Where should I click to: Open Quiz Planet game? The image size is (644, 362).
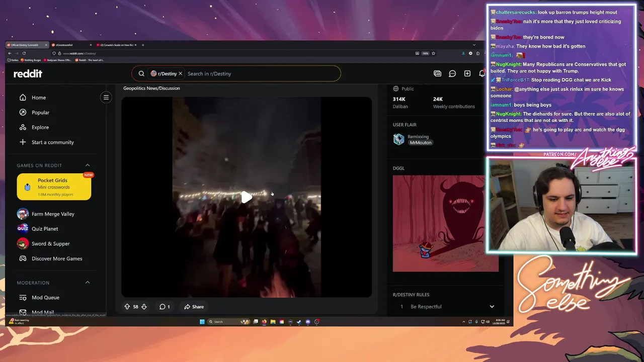coord(45,229)
